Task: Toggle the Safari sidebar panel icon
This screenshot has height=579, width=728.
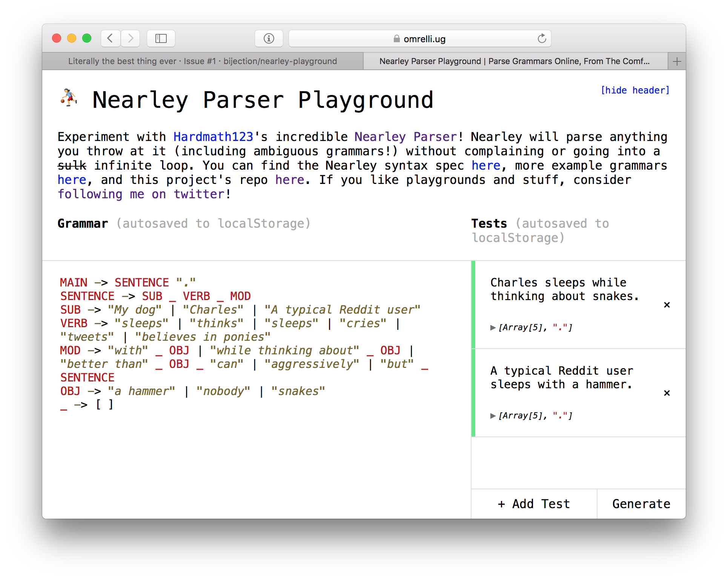Action: click(x=161, y=38)
